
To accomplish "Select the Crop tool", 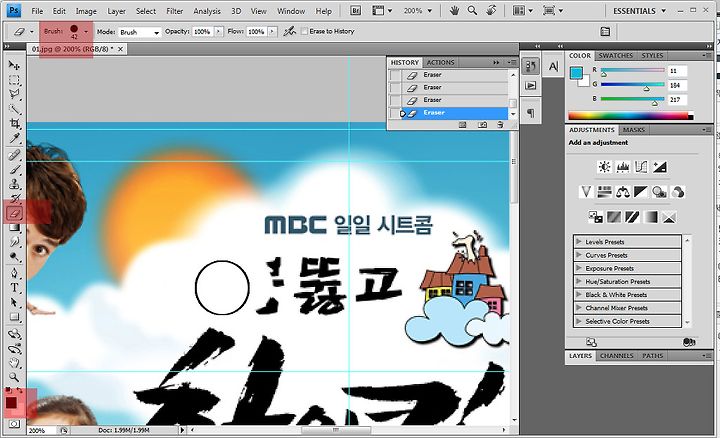I will click(14, 124).
